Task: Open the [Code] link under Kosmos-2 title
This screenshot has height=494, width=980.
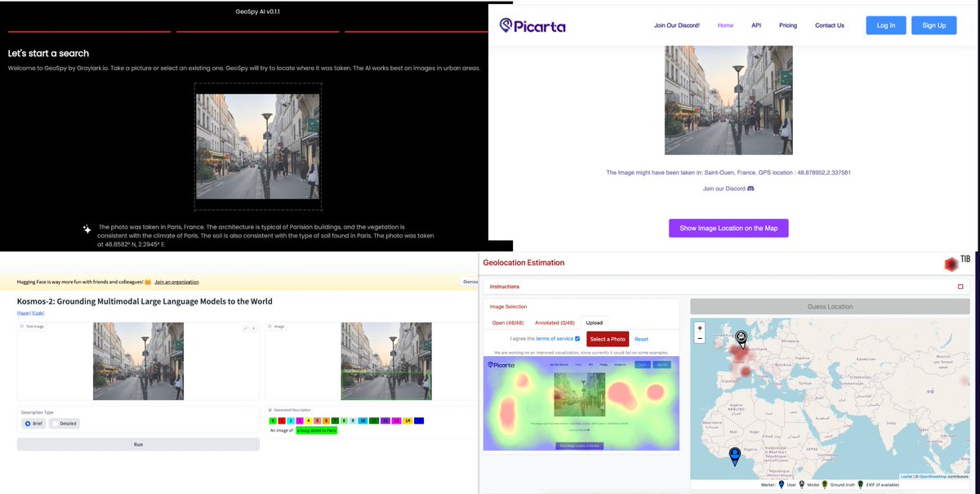Action: (38, 313)
